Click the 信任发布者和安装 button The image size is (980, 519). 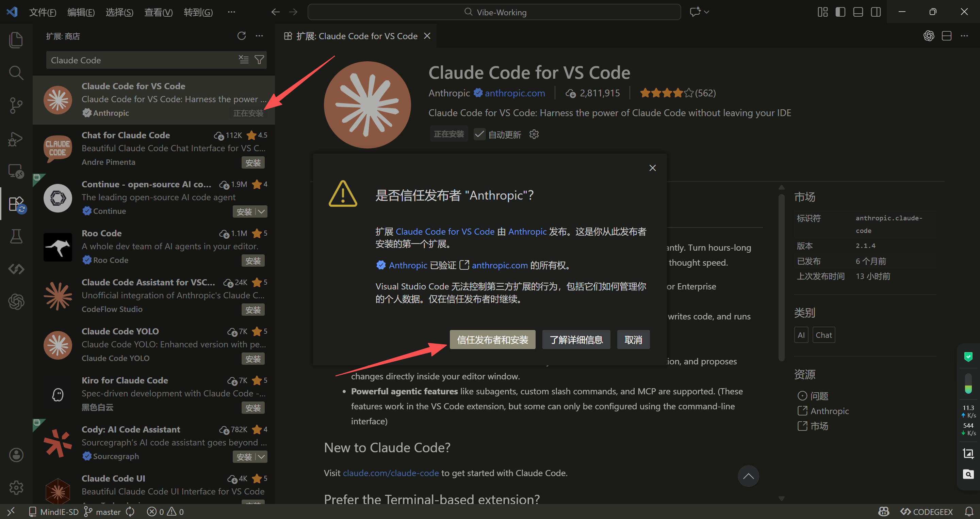tap(492, 339)
